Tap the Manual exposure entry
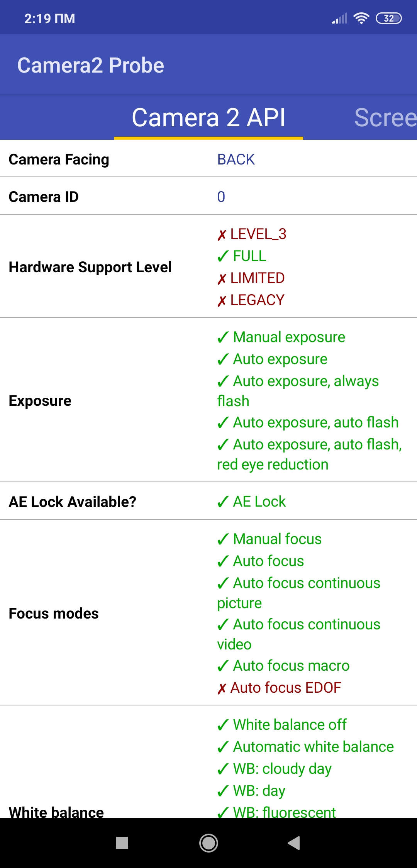Viewport: 417px width, 868px height. [289, 337]
